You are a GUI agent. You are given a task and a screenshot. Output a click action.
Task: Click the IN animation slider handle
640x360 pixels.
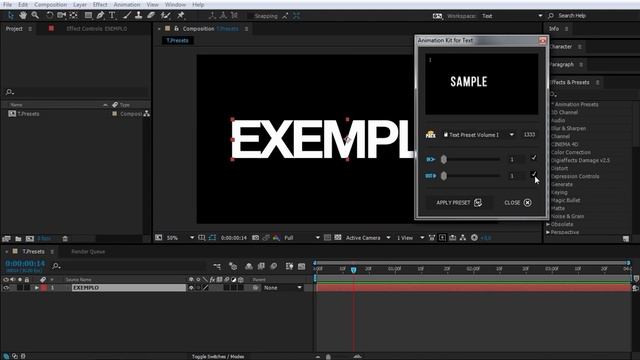pos(444,159)
